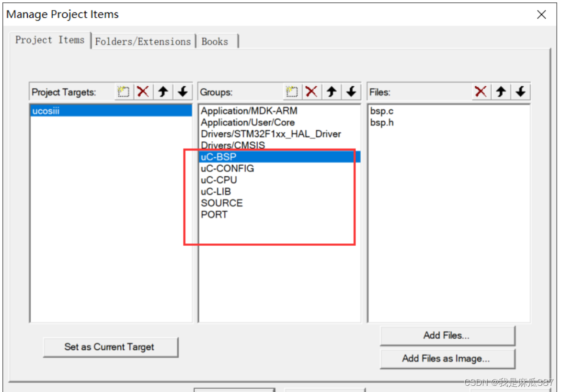Move the uC-BSP group down
The image size is (561, 392).
[351, 92]
